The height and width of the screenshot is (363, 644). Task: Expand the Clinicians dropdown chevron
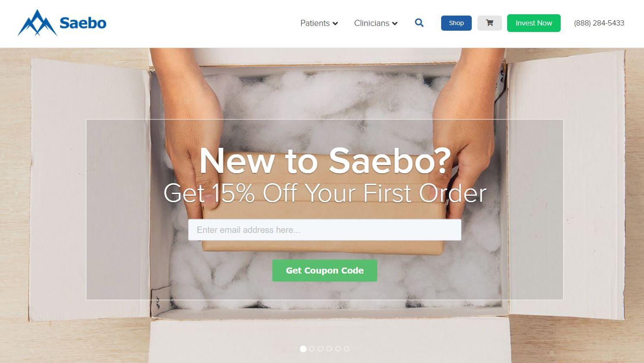(395, 23)
